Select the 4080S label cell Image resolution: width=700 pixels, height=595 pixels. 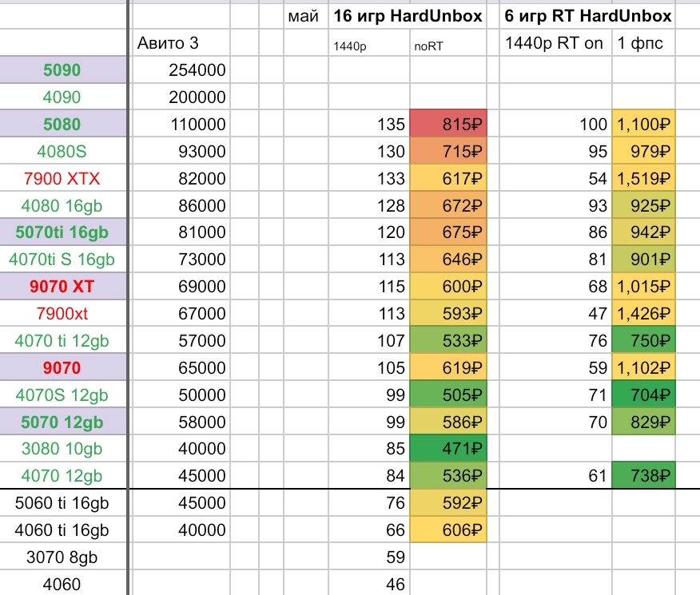63,151
